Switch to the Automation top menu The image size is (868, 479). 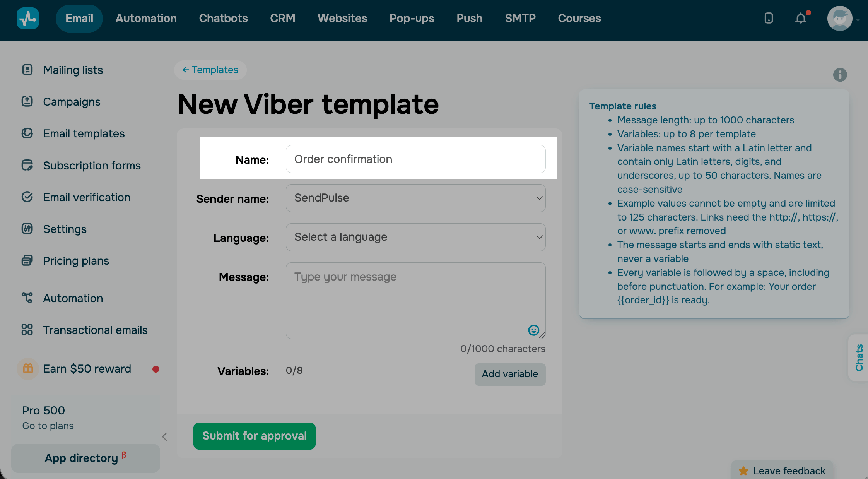point(146,18)
